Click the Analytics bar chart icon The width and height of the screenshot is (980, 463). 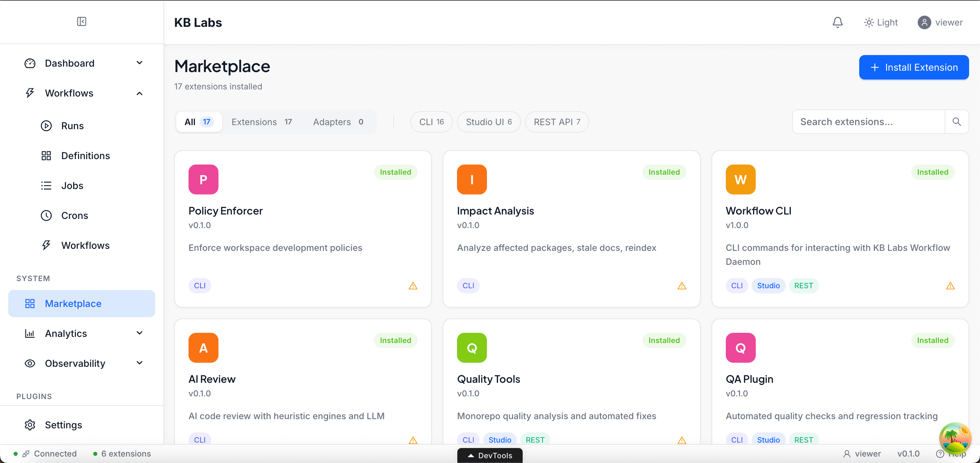[30, 333]
